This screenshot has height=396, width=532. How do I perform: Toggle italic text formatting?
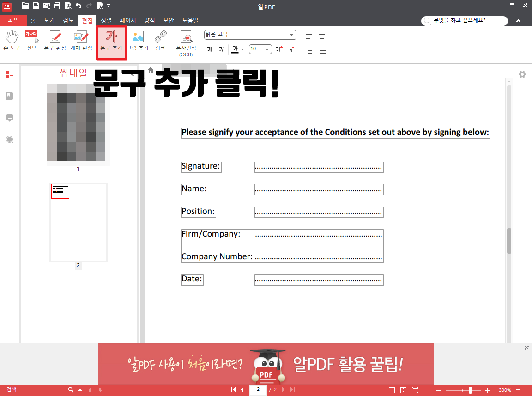(221, 49)
